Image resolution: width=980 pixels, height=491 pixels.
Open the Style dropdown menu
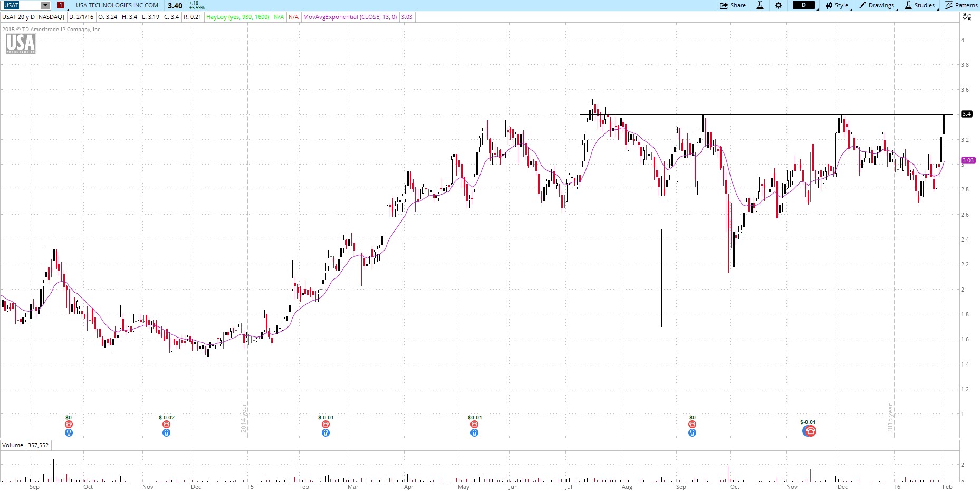[837, 5]
